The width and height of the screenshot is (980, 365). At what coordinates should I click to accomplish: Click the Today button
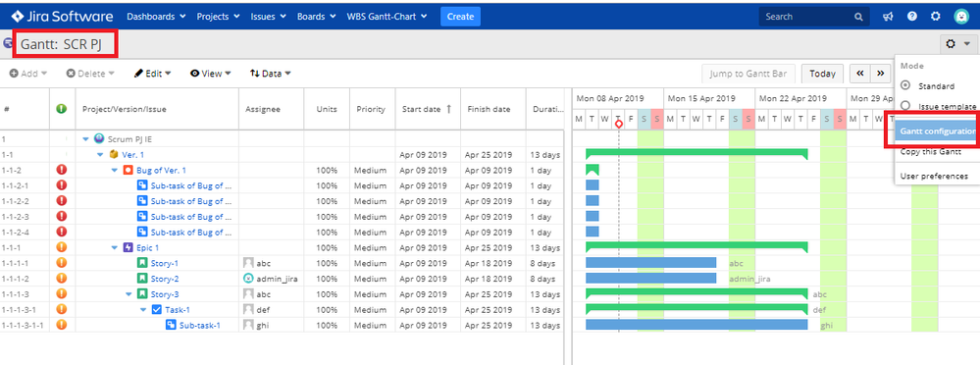tap(822, 74)
